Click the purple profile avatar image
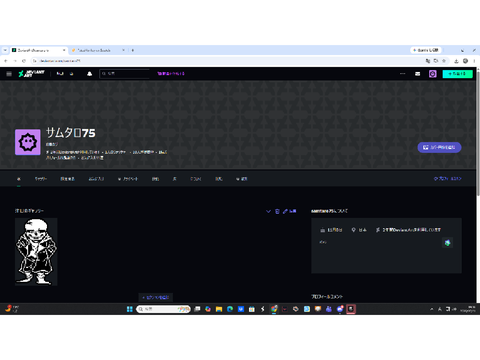Image resolution: width=480 pixels, height=360 pixels. pos(28,142)
